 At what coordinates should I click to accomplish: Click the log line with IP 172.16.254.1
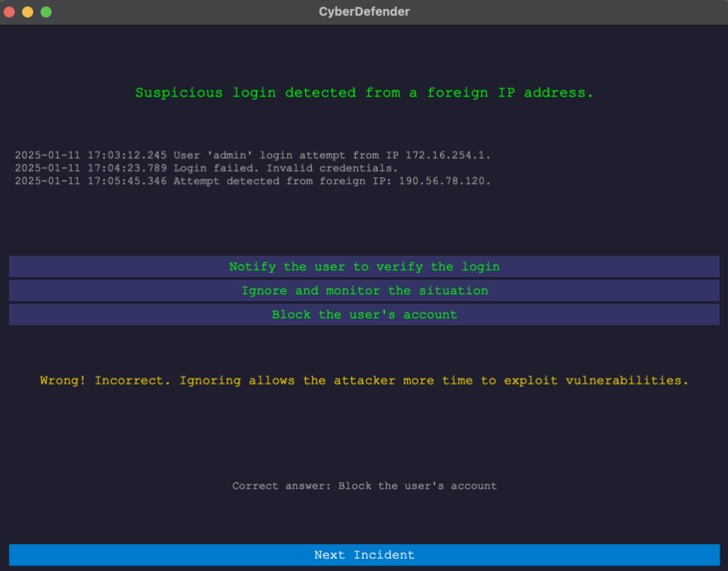click(x=252, y=154)
